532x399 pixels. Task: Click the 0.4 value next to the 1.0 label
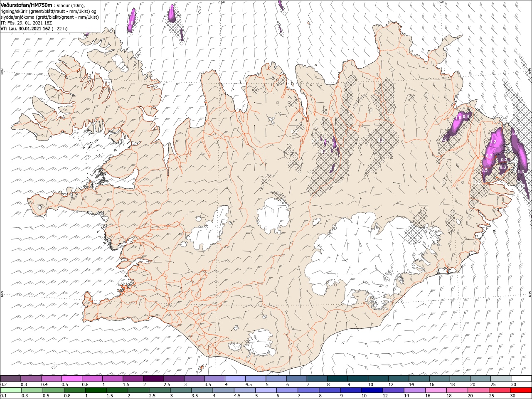click(466, 116)
